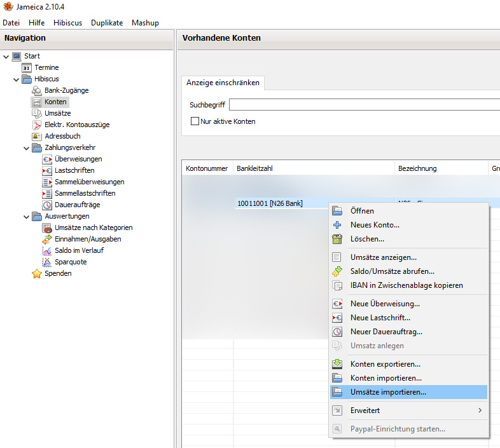Click the Saldo/Umsätze abrufen green arrow icon

click(337, 271)
